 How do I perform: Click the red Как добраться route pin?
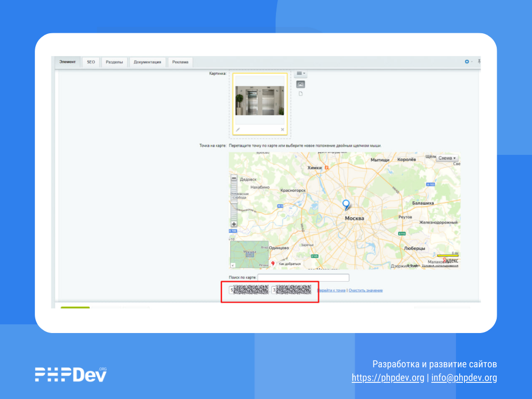[x=273, y=263]
